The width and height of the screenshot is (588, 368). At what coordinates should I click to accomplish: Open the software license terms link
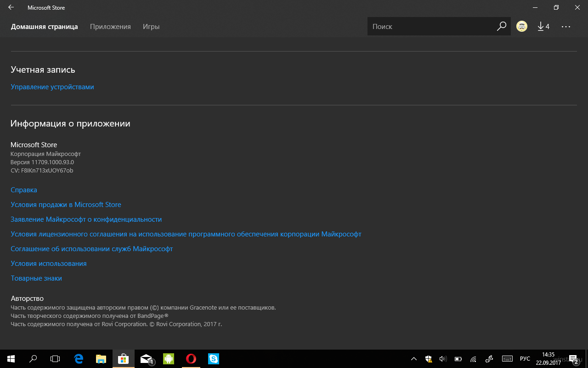pyautogui.click(x=186, y=234)
